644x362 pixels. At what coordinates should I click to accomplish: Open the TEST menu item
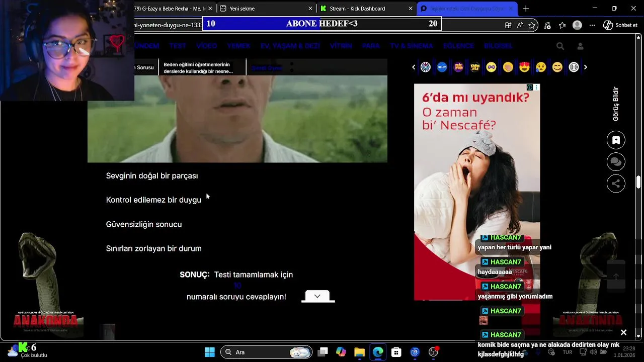(177, 46)
